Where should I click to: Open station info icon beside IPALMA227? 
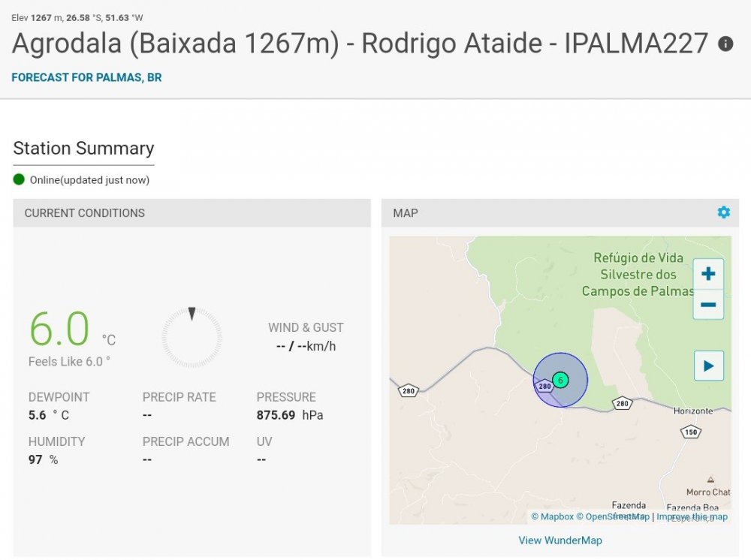point(725,44)
